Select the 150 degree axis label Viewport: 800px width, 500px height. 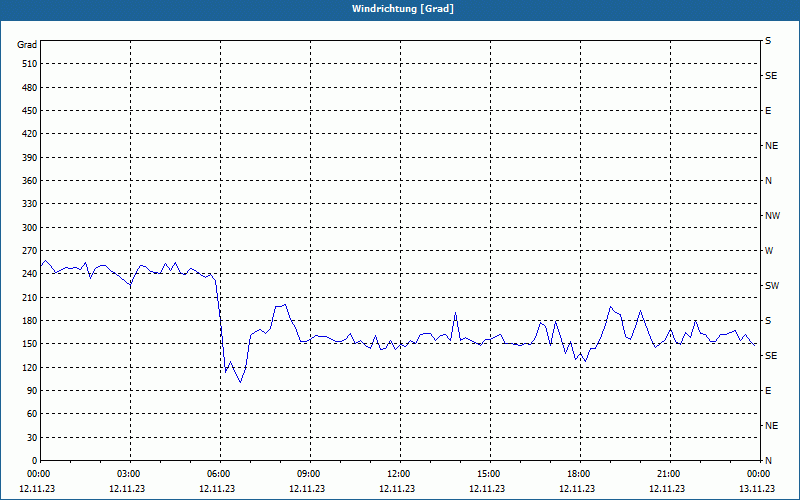click(x=30, y=344)
